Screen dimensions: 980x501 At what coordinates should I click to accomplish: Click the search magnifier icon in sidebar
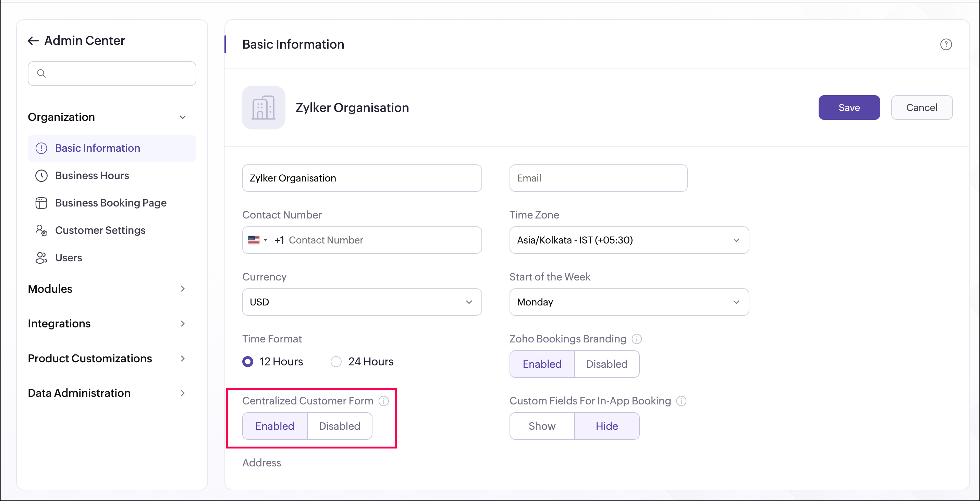coord(41,73)
